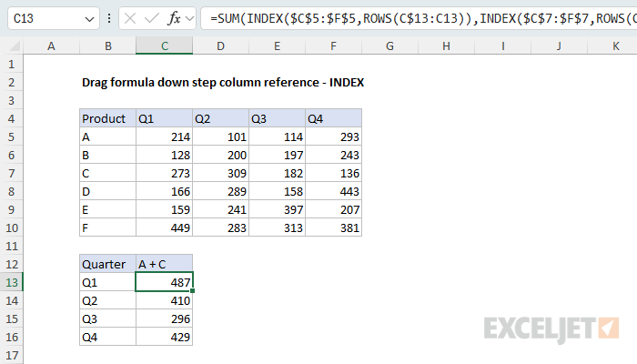The image size is (637, 364).
Task: Click the Q3 header cell in row 4
Action: point(277,118)
